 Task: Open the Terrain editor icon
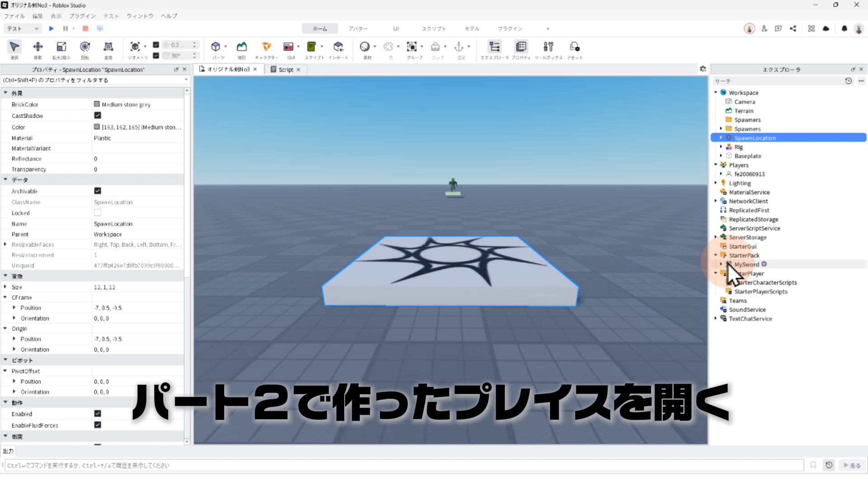point(242,47)
